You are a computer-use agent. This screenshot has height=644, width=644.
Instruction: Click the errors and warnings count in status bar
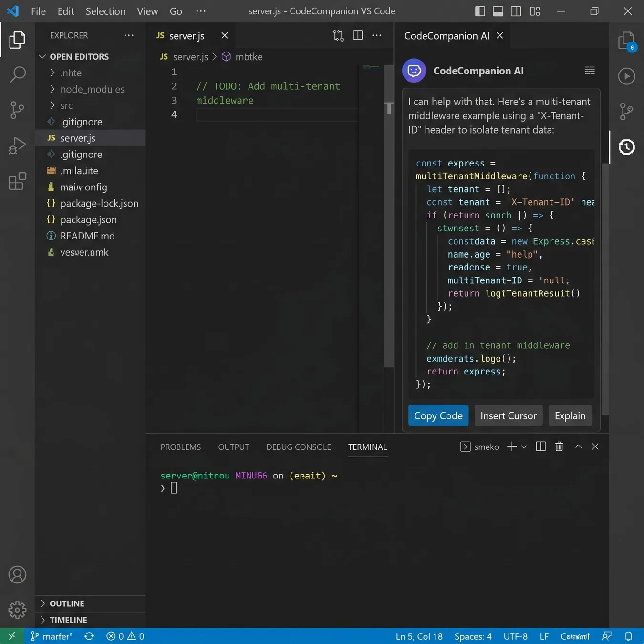coord(125,636)
